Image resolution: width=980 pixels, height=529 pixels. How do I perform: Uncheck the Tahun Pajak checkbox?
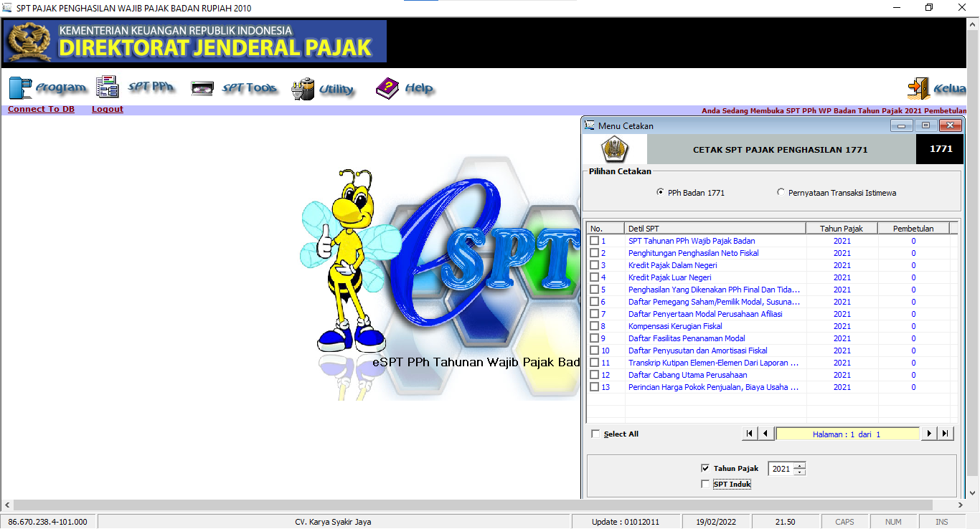coord(705,468)
